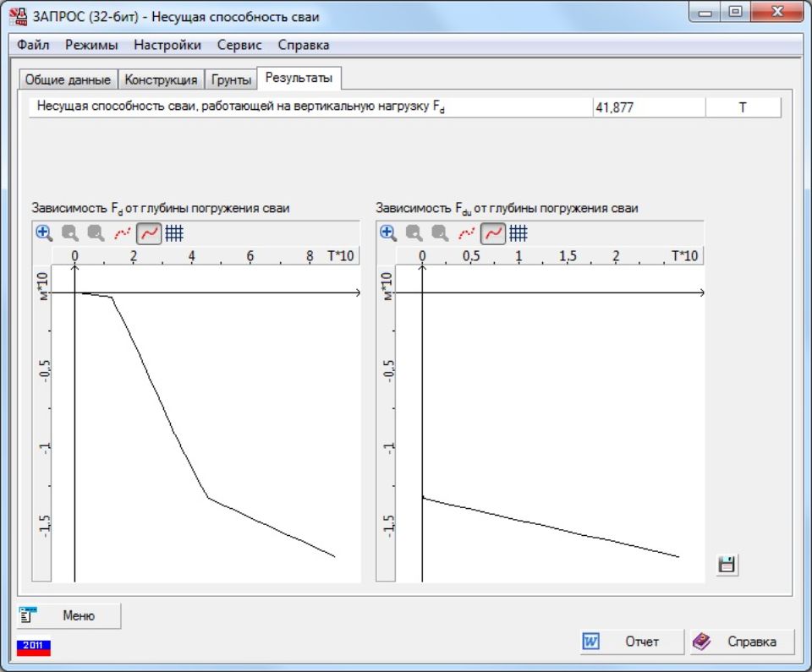Enable smooth line mode on left graph

[x=149, y=232]
